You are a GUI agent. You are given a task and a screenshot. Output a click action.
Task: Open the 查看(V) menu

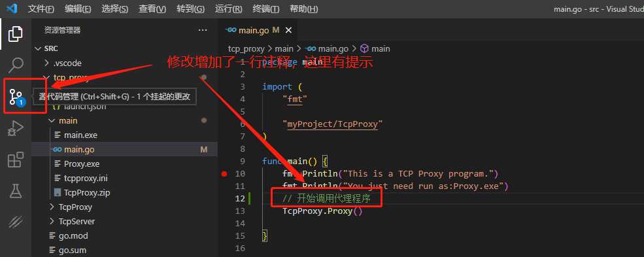click(x=152, y=9)
